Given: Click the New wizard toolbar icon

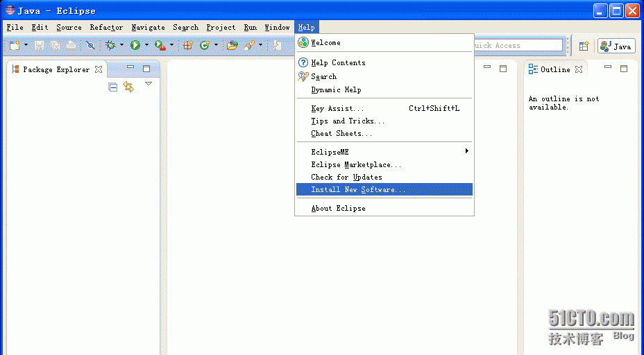Looking at the screenshot, I should pos(15,45).
